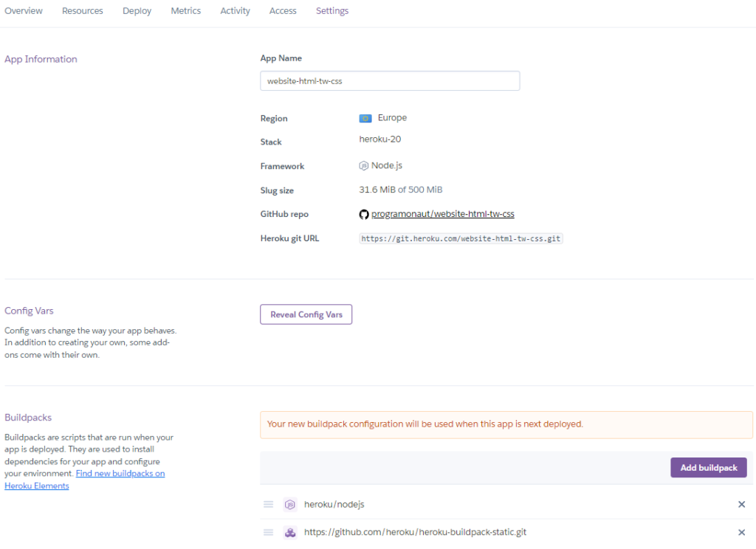View the Activity tab
Viewport: 756px width, 549px height.
coord(236,11)
